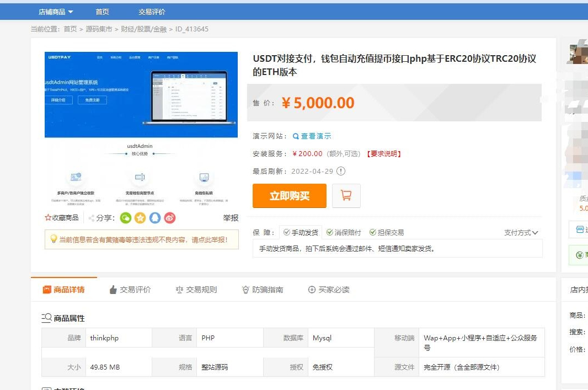Click the 49.85 MB size value
Image resolution: width=588 pixels, height=390 pixels.
pos(105,367)
